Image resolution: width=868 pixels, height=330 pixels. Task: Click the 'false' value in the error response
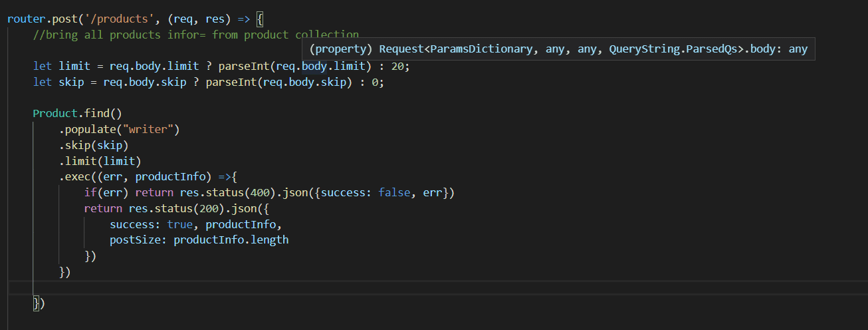click(395, 193)
